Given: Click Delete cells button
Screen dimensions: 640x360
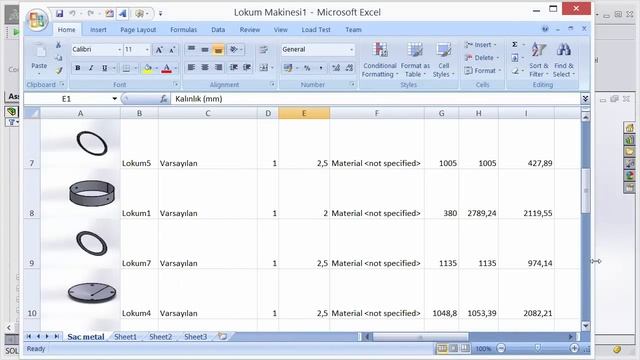Looking at the screenshot, I should pos(482,58).
